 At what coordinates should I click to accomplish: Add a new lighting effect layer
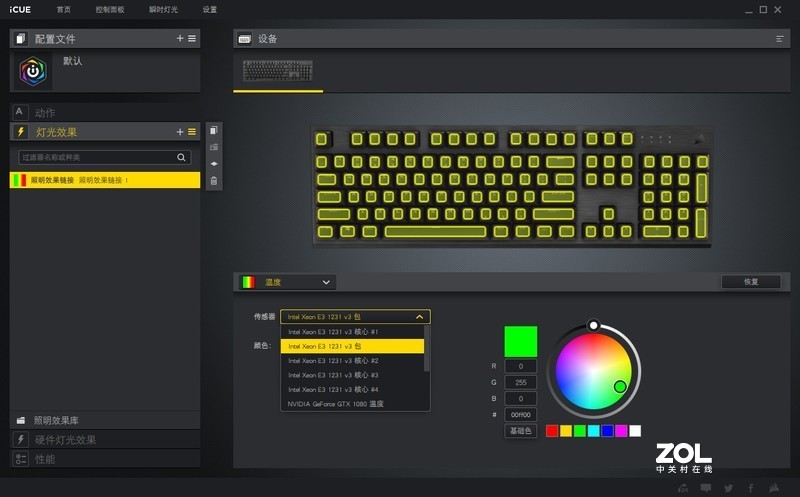click(180, 132)
